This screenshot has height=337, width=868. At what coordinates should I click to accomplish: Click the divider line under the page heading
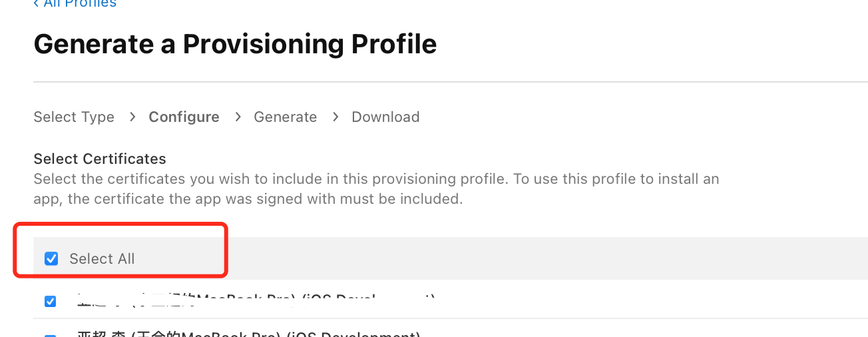450,82
